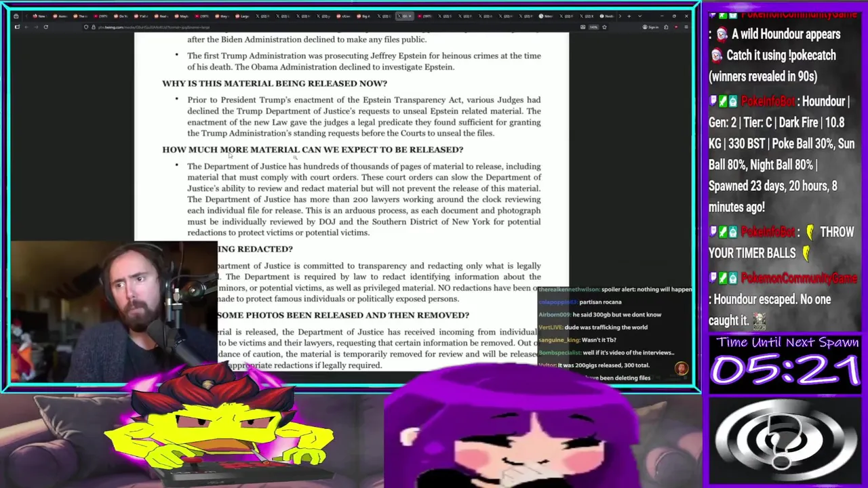Switch to the 'they' tab
Viewport: 868px width, 488px height.
click(x=222, y=16)
